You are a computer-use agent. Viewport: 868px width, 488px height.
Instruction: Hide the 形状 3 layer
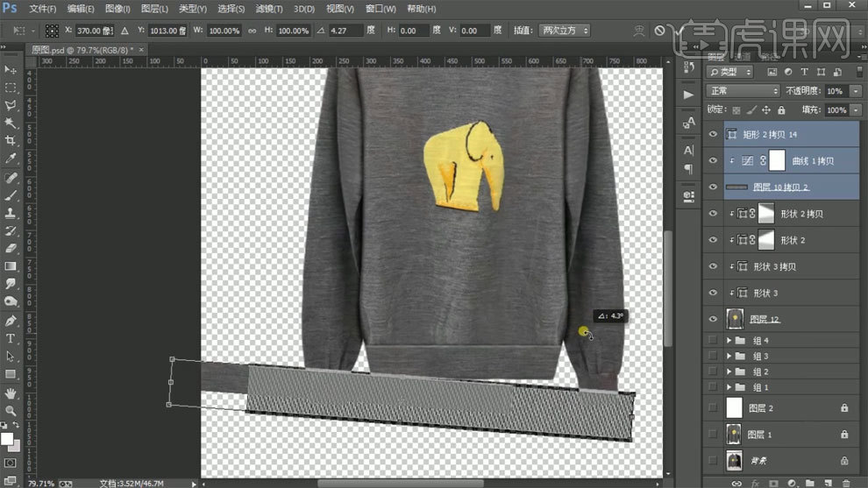coord(713,293)
